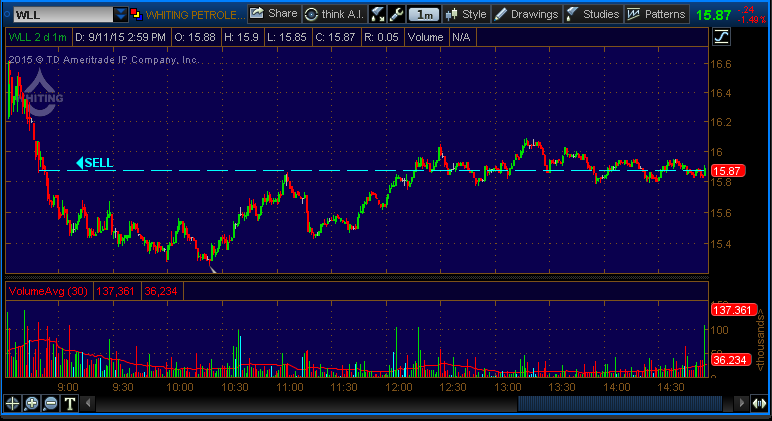
Task: Zoom in with the magnifier plus icon
Action: pos(32,403)
